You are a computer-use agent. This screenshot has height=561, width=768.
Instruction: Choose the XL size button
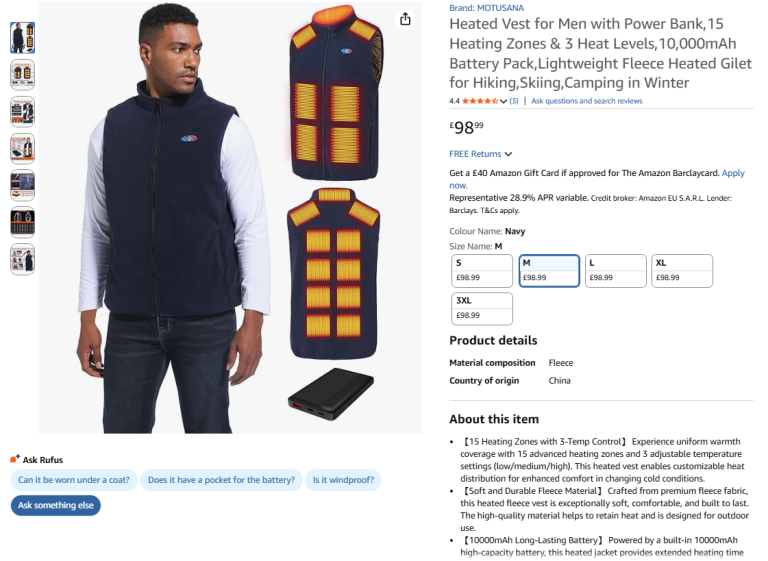click(x=682, y=270)
